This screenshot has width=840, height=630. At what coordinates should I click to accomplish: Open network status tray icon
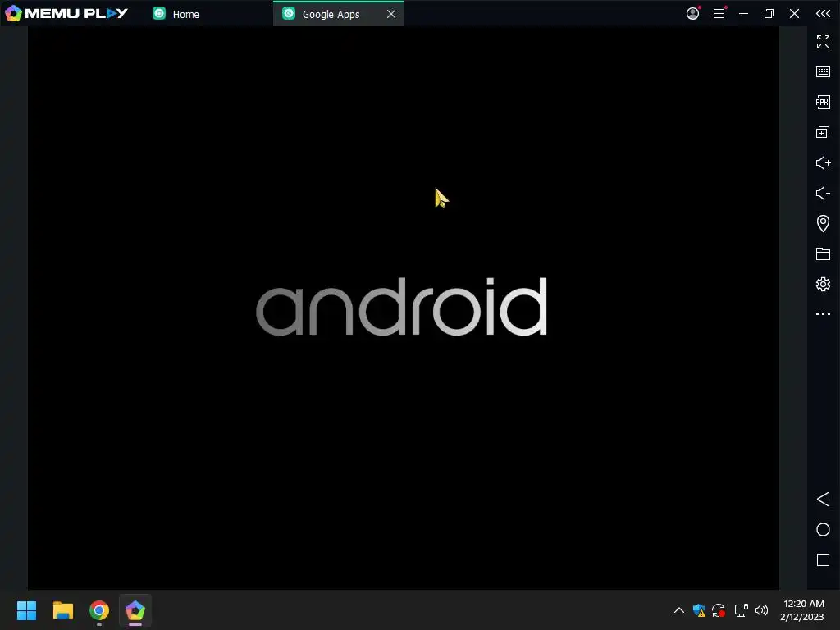tap(741, 610)
